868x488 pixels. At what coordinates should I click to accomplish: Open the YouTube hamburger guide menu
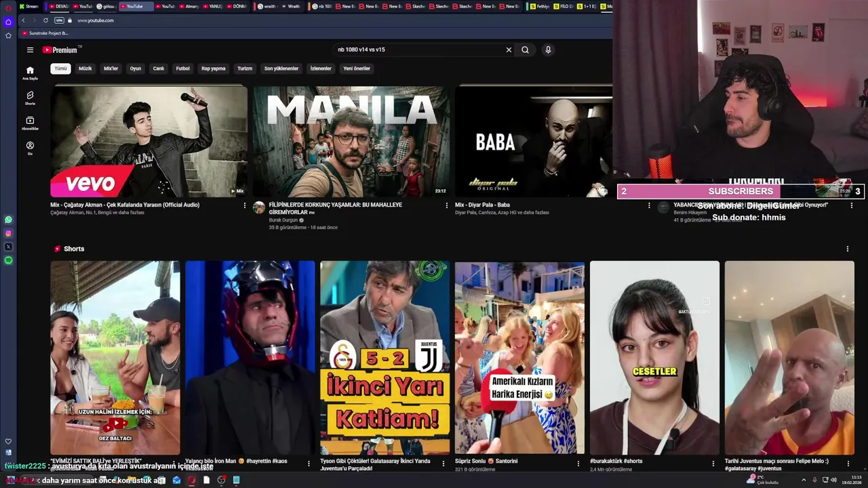(x=30, y=49)
